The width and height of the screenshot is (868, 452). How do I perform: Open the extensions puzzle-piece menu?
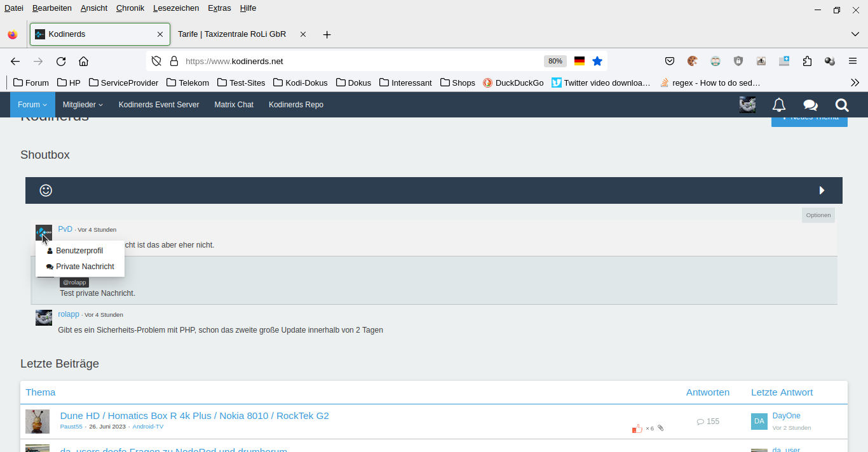coord(807,62)
